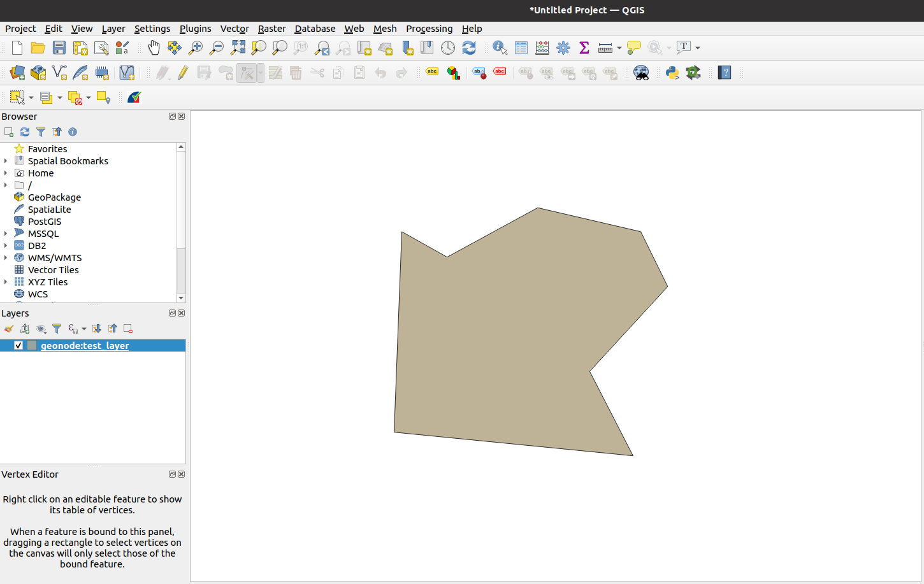Viewport: 924px width, 584px height.
Task: Open the Text Annotation dropdown arrow
Action: (x=698, y=48)
